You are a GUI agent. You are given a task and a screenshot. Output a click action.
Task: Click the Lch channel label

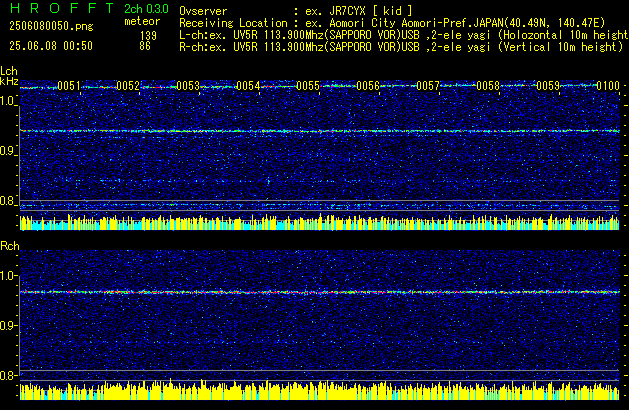pyautogui.click(x=9, y=71)
